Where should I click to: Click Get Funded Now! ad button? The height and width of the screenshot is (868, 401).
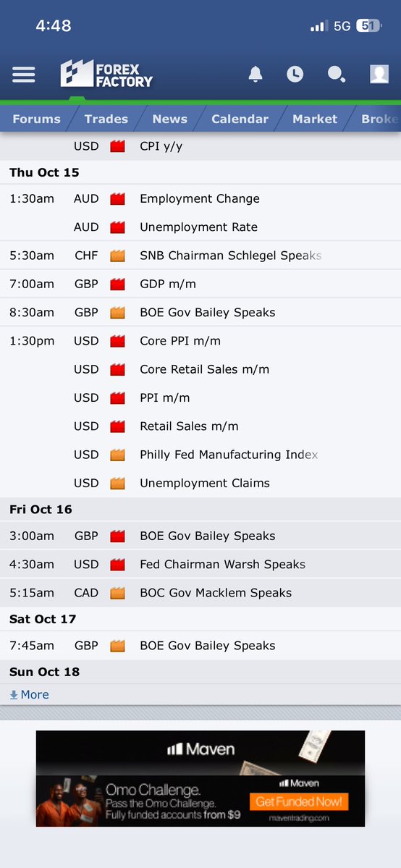coord(298,801)
